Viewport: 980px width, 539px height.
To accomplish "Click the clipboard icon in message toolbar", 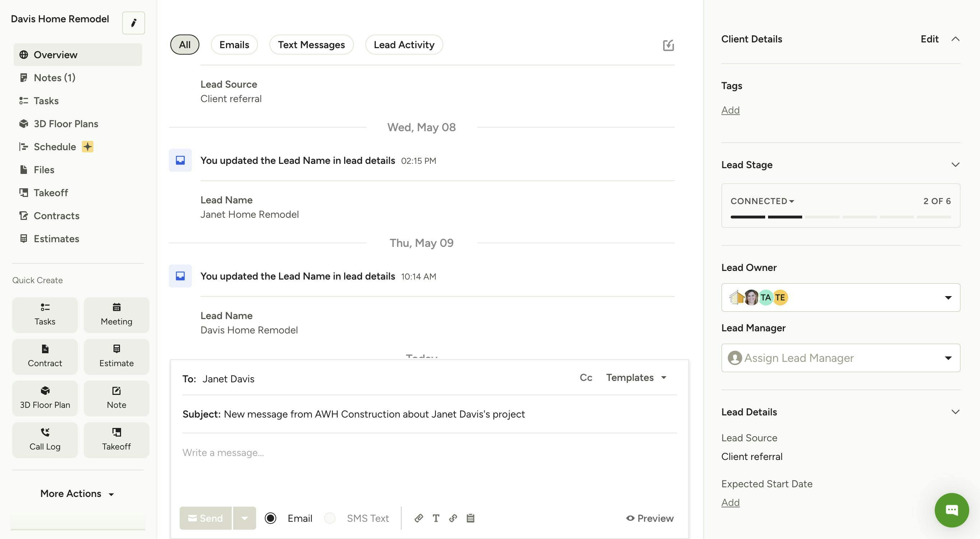I will coord(470,518).
